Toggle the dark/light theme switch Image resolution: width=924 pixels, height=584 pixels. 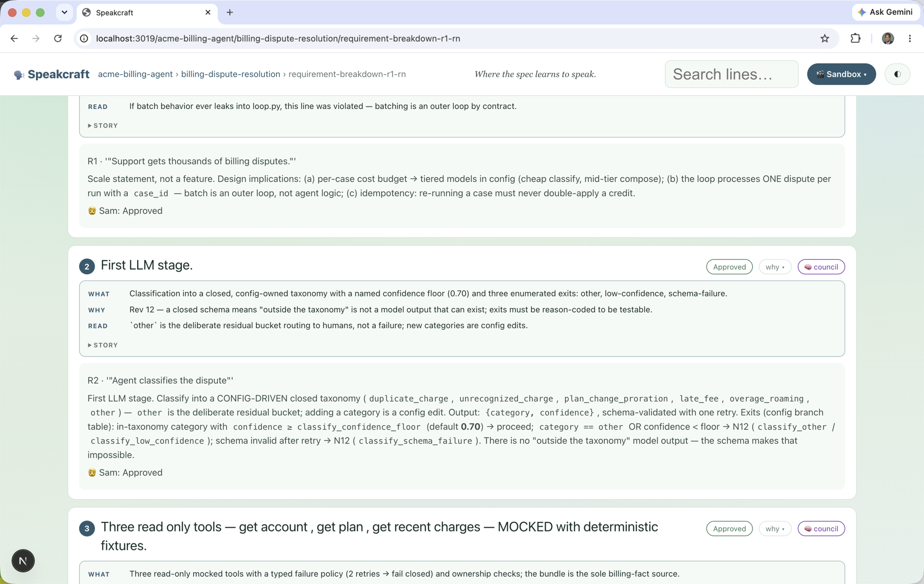[897, 74]
